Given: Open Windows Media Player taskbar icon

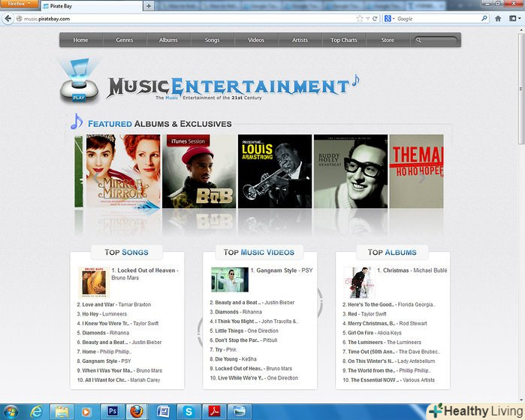Looking at the screenshot, I should coord(86,412).
